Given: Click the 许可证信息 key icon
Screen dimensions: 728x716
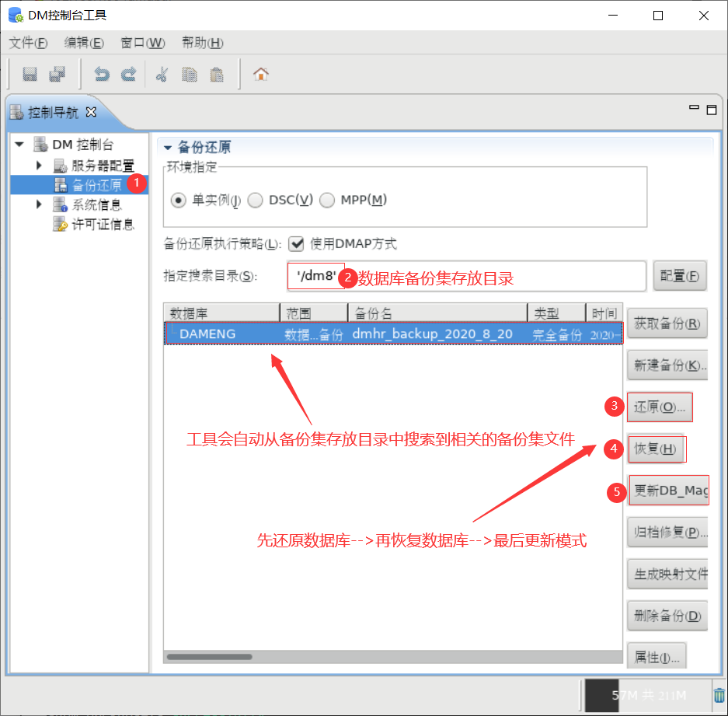Looking at the screenshot, I should click(61, 224).
